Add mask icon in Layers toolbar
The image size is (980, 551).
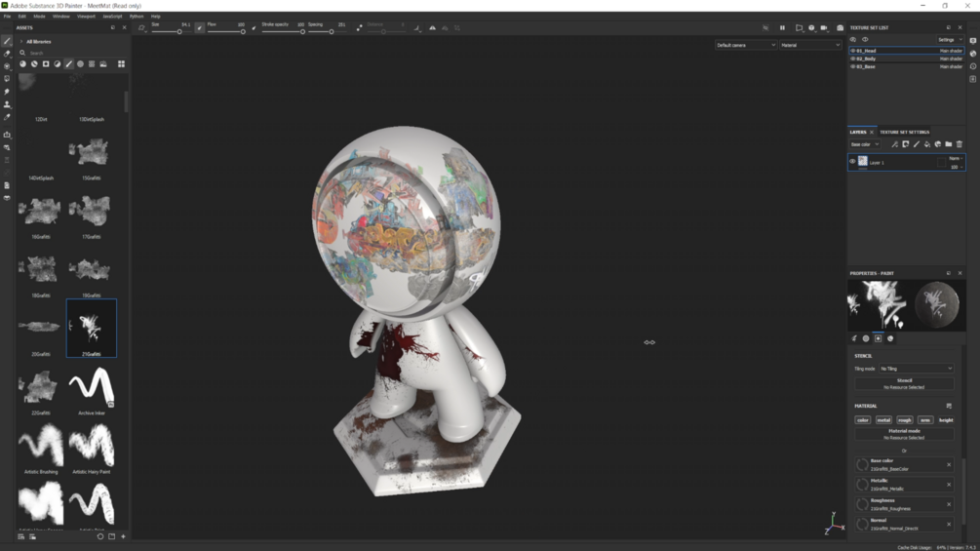coord(906,144)
